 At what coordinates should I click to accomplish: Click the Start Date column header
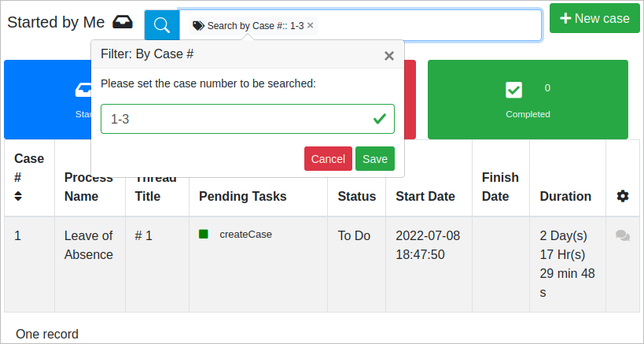pyautogui.click(x=425, y=196)
